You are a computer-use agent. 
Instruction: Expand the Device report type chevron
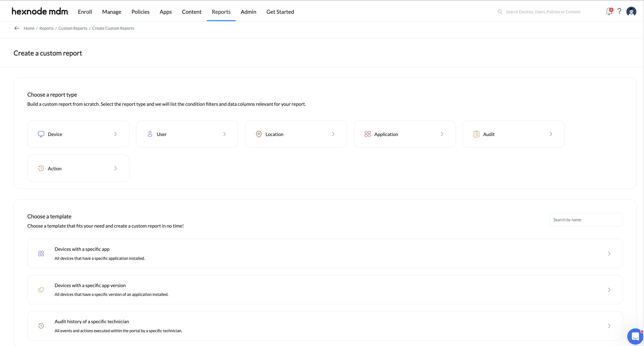(116, 134)
